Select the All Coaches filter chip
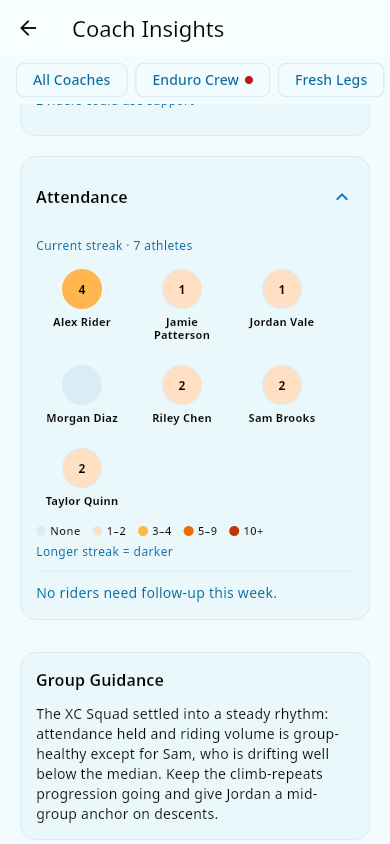Screen dimensions: 390x844 click(x=72, y=80)
